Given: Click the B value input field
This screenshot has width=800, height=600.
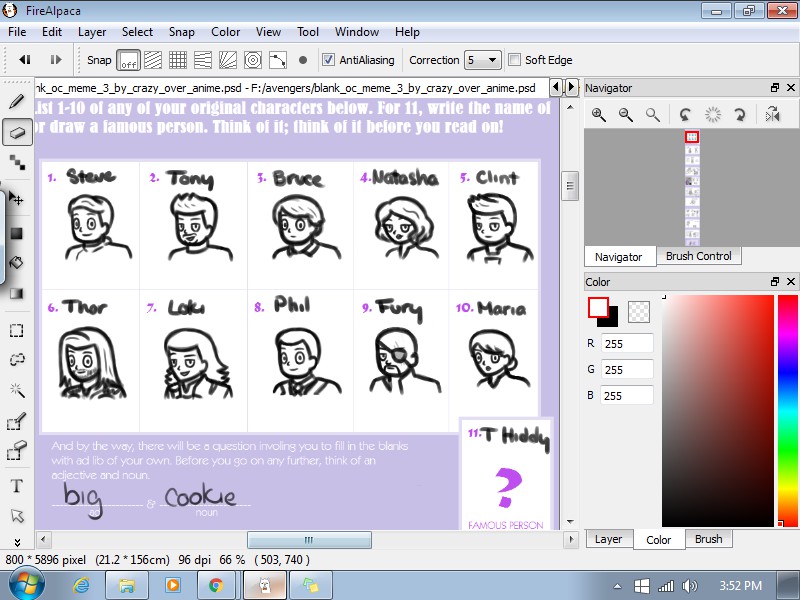Looking at the screenshot, I should click(x=627, y=395).
